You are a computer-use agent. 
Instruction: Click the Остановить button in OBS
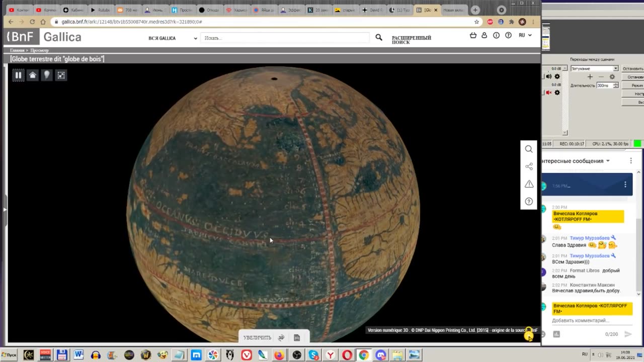633,68
